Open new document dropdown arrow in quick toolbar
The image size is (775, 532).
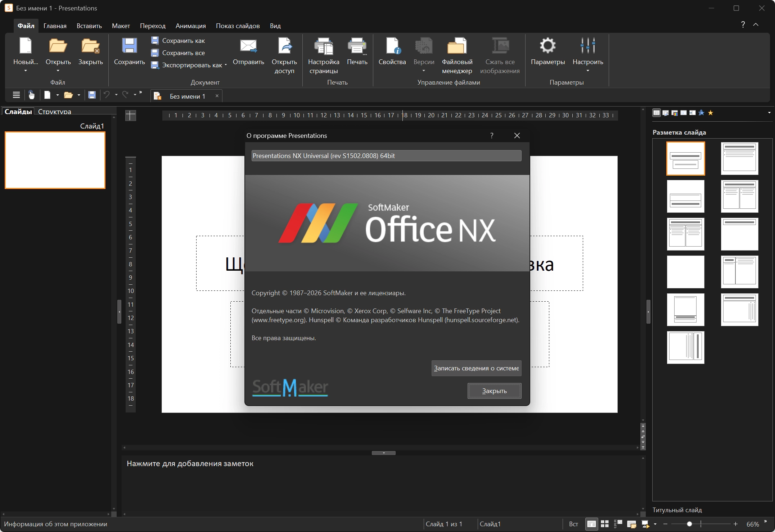click(58, 95)
